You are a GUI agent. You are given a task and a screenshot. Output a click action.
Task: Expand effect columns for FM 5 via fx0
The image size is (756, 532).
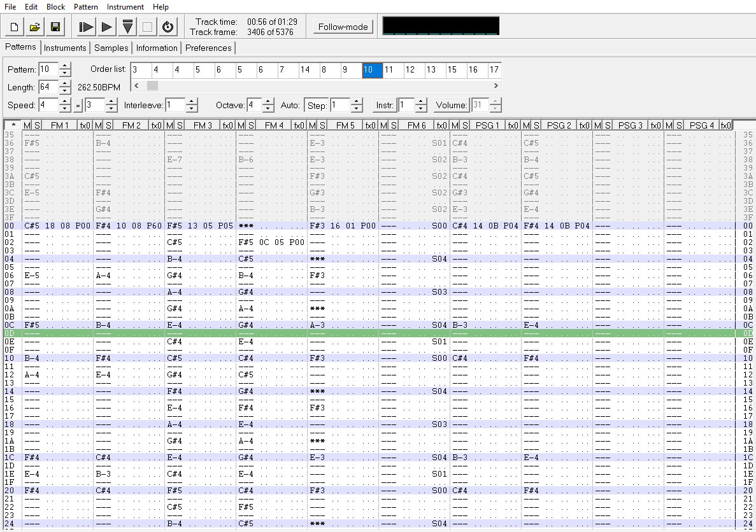[370, 125]
